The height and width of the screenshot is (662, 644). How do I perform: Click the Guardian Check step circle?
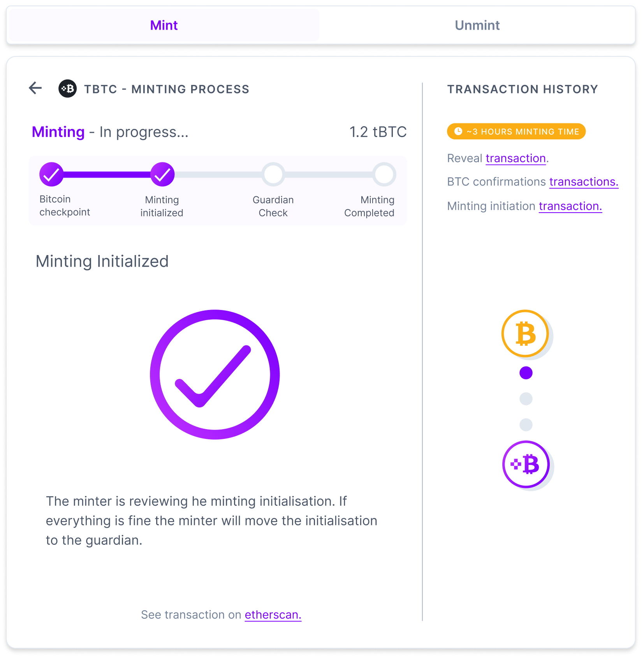click(x=273, y=174)
